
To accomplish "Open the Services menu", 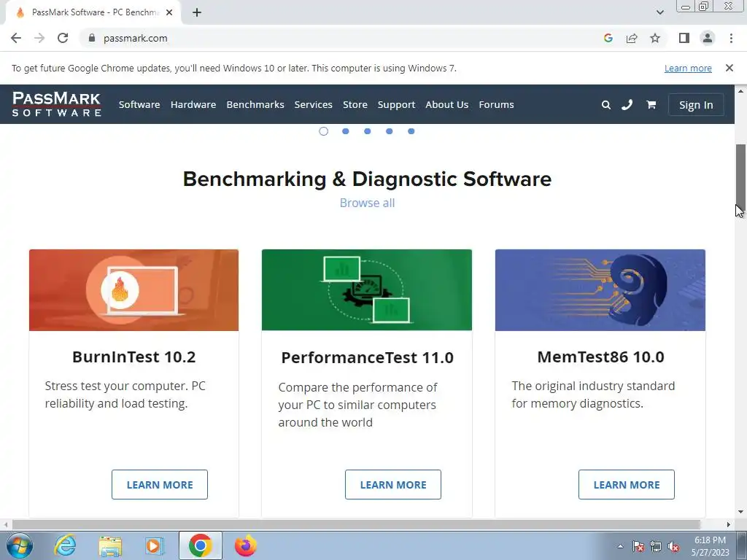I will 313,104.
